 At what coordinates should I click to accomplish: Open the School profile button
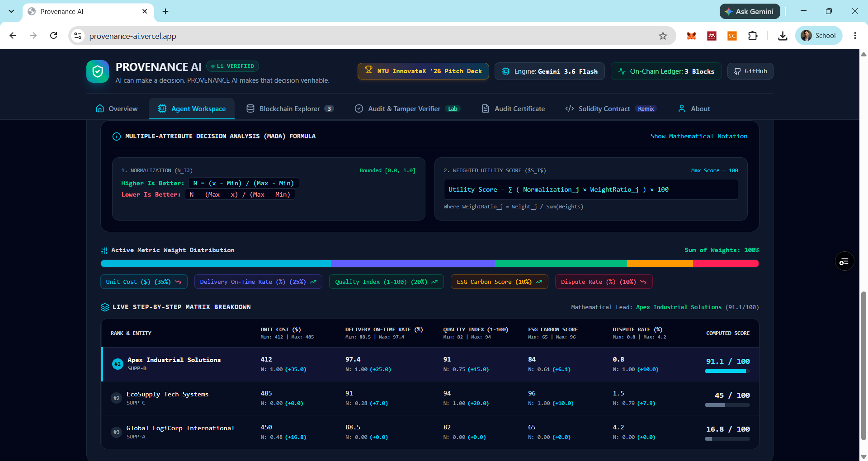[x=819, y=36]
